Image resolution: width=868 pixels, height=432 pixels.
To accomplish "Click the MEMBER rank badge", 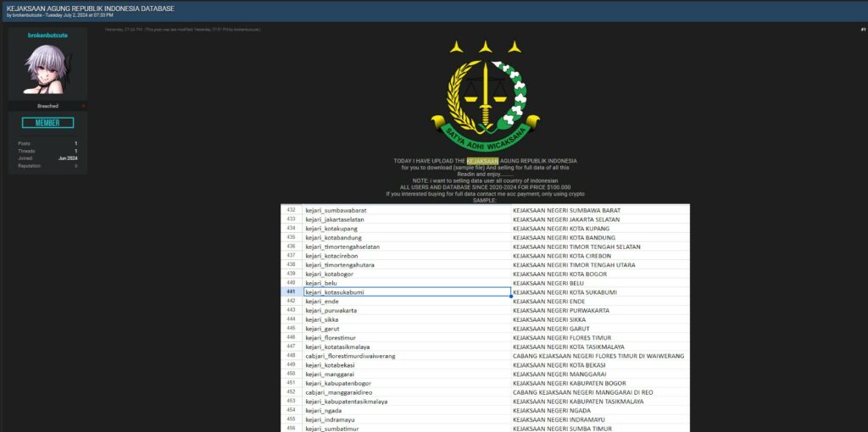I will tap(47, 123).
